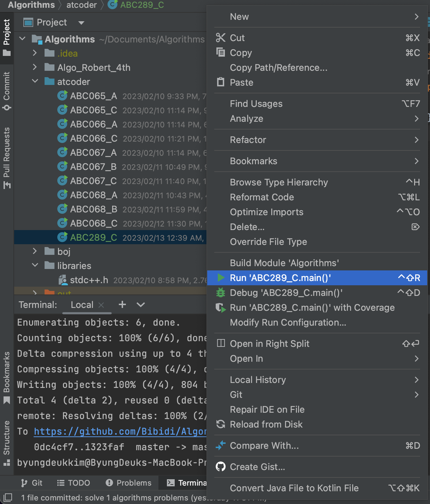Open the Bookmarks sidebar tool window
The width and height of the screenshot is (430, 504).
point(7,378)
